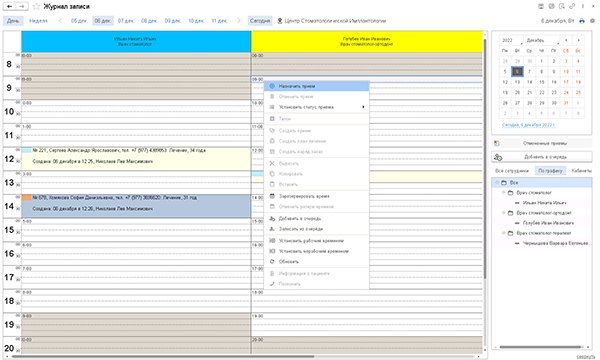This screenshot has height=360, width=600.
Task: Click the orange marker on appointment №676
Action: point(26,197)
